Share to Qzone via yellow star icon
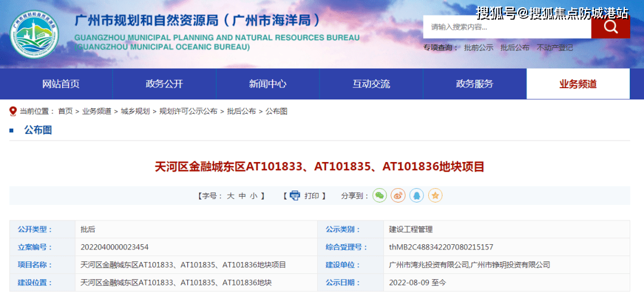644x296 pixels. [435, 195]
